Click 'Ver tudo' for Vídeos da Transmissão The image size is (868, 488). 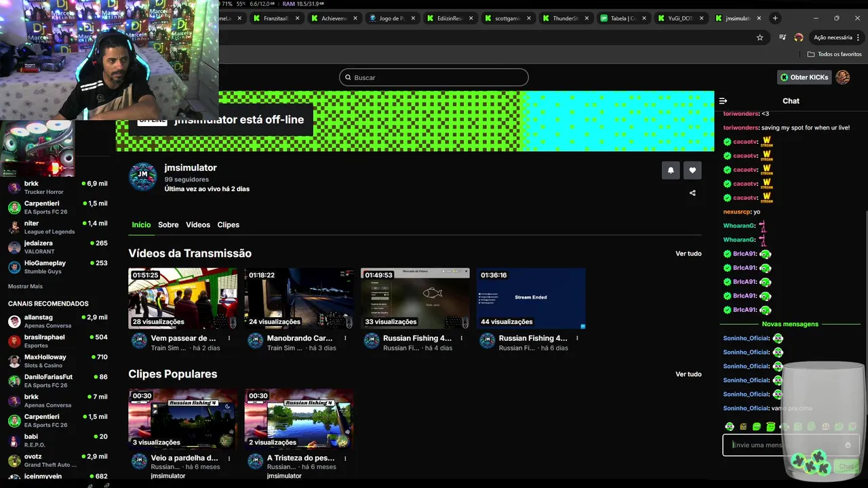[x=688, y=253]
